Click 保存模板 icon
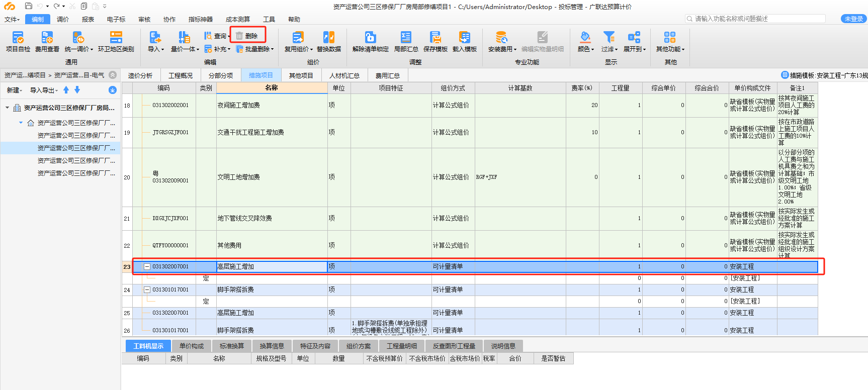The height and width of the screenshot is (390, 868). click(436, 37)
